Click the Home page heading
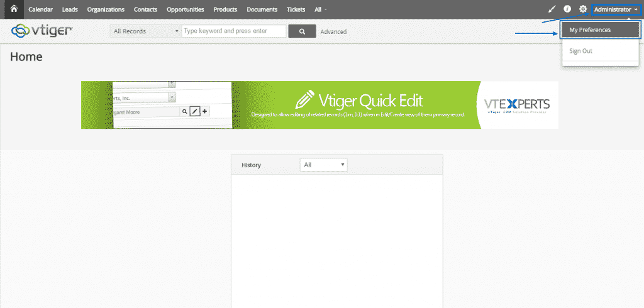Image resolution: width=644 pixels, height=308 pixels. [26, 57]
